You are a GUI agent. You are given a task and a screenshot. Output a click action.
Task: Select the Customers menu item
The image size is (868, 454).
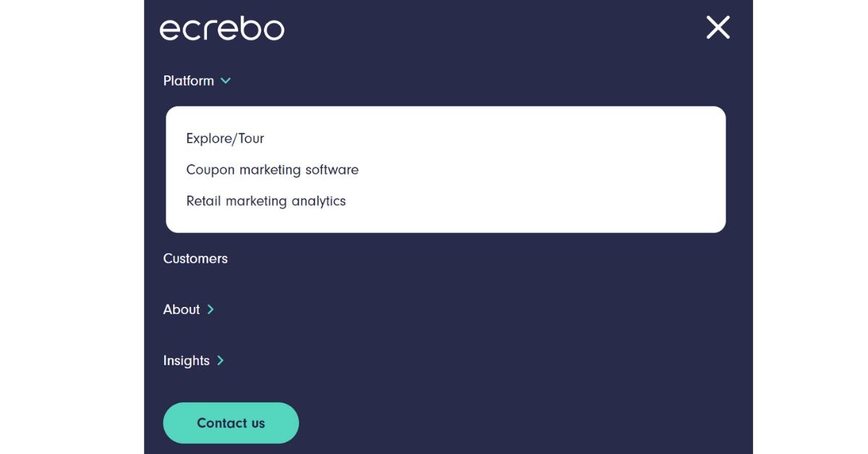[195, 258]
